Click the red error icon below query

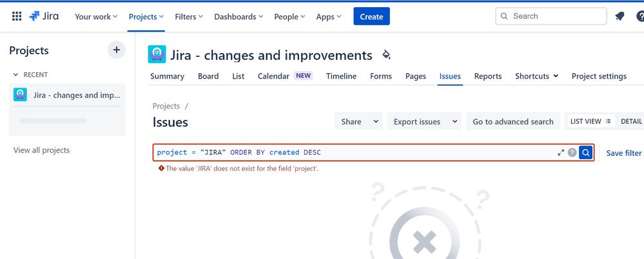(161, 168)
